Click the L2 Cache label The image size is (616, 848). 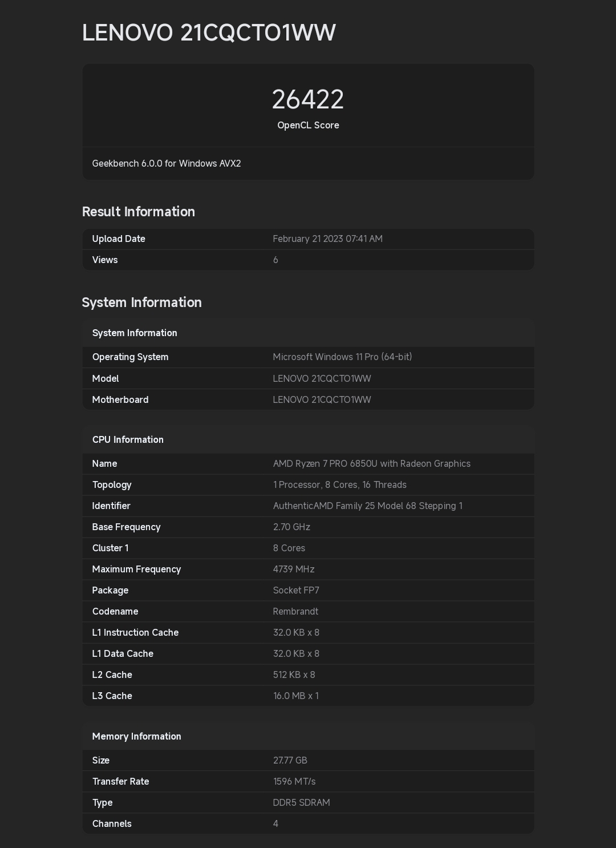tap(112, 675)
